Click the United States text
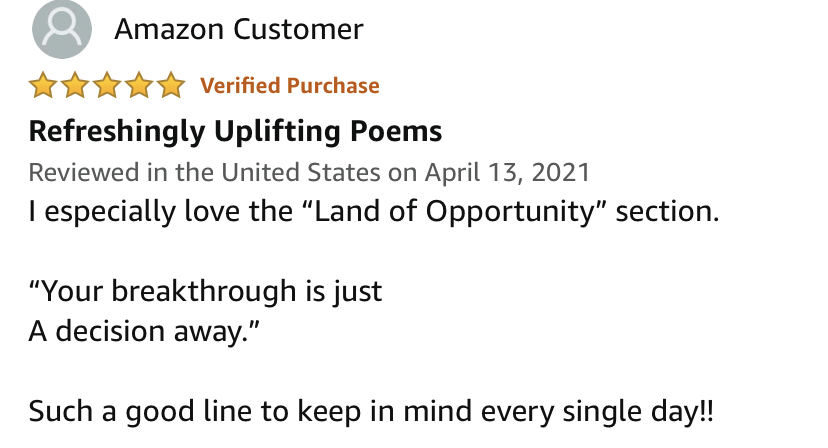This screenshot has height=448, width=828. pyautogui.click(x=300, y=172)
